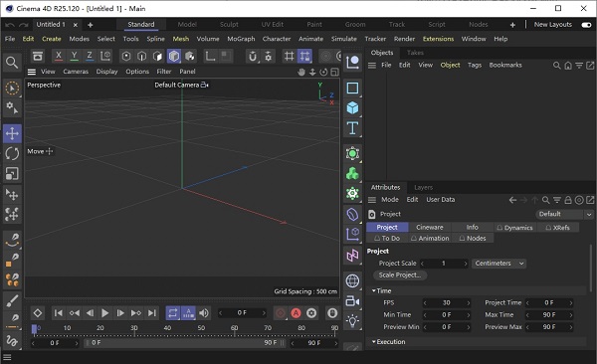Click the Redo arrow icon
The image size is (597, 364).
pyautogui.click(x=24, y=25)
